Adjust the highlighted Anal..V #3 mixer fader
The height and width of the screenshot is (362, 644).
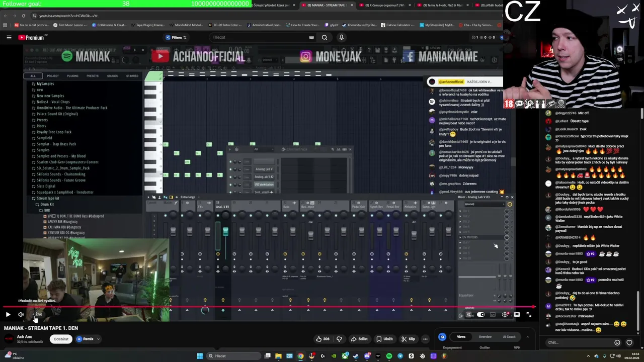[225, 231]
